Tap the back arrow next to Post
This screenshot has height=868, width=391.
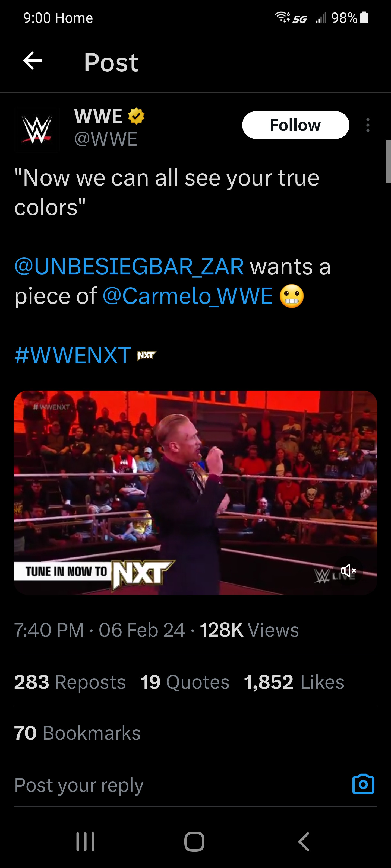(x=32, y=61)
